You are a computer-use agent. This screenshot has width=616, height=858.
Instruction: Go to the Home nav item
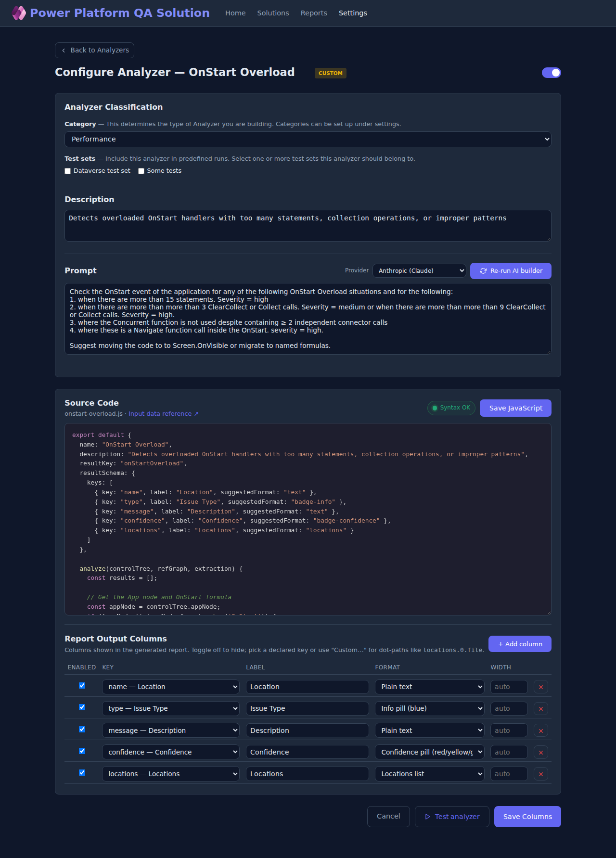tap(235, 13)
